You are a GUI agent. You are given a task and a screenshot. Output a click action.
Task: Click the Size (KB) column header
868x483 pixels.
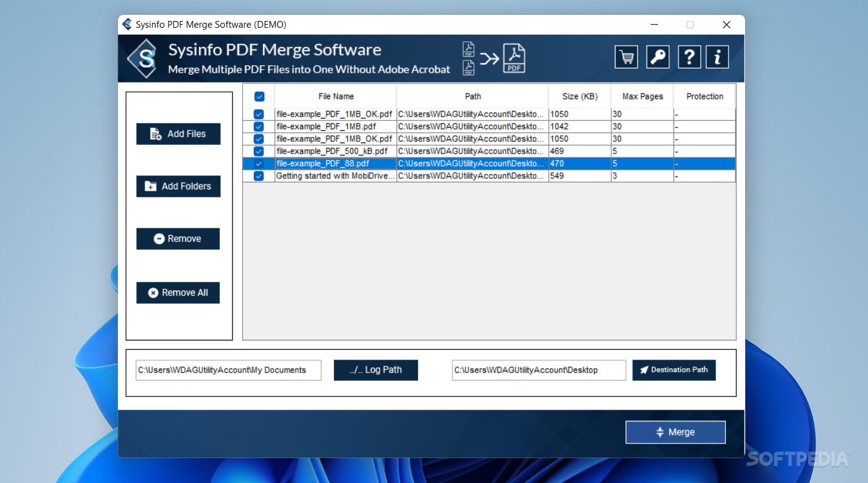[x=580, y=96]
